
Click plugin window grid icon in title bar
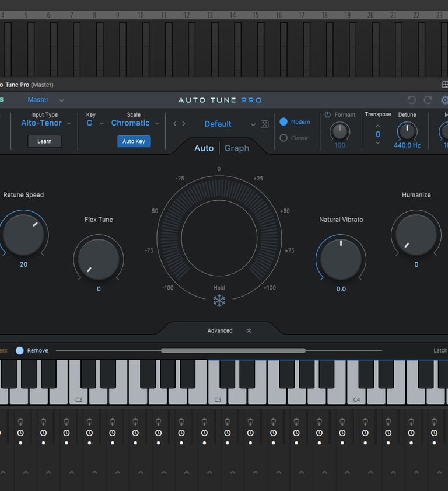pos(445,85)
